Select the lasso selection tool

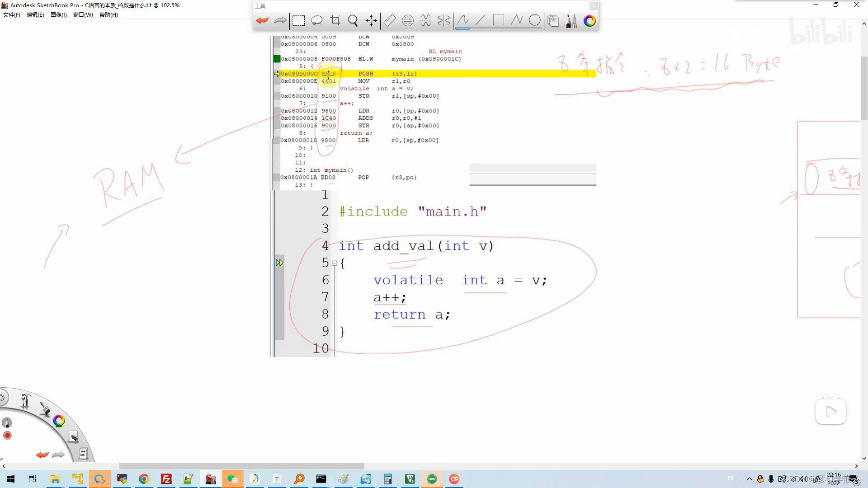(x=316, y=20)
